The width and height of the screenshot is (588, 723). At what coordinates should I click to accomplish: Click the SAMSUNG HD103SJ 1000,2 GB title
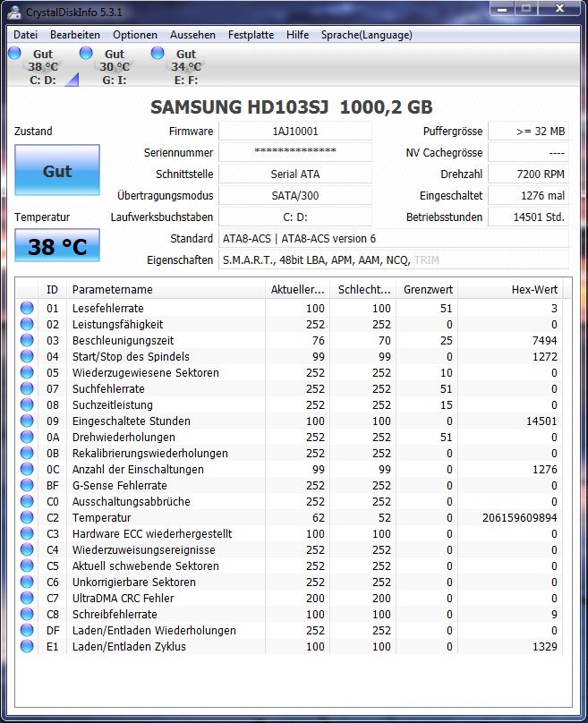pyautogui.click(x=292, y=107)
